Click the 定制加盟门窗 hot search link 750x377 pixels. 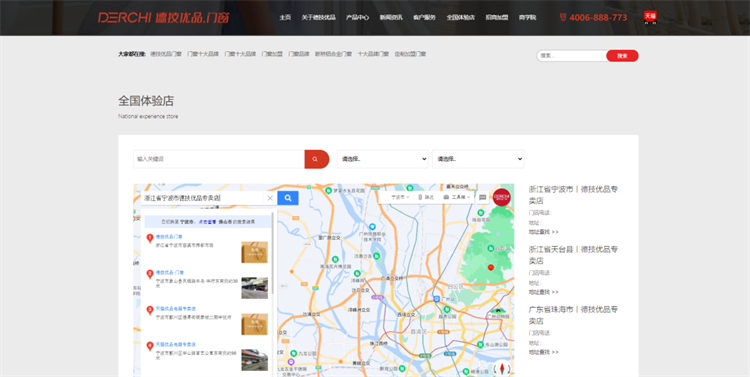(x=410, y=54)
